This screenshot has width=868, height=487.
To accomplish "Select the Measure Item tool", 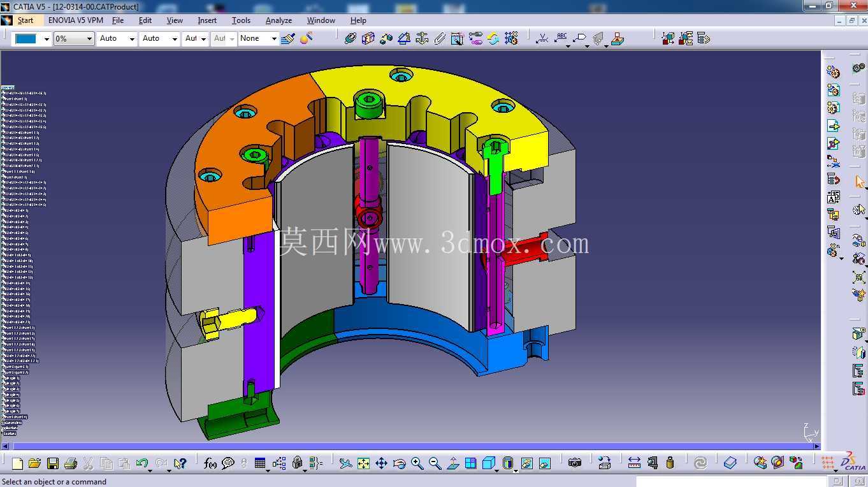I will pos(652,463).
